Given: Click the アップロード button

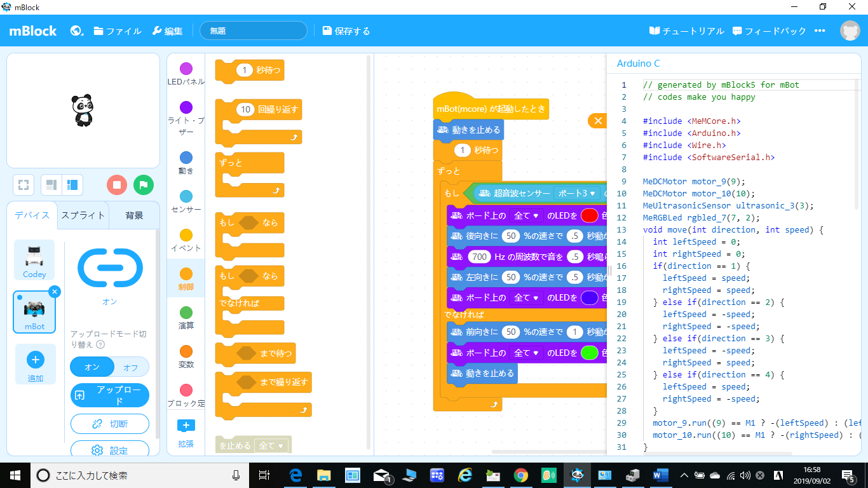Looking at the screenshot, I should coord(109,395).
